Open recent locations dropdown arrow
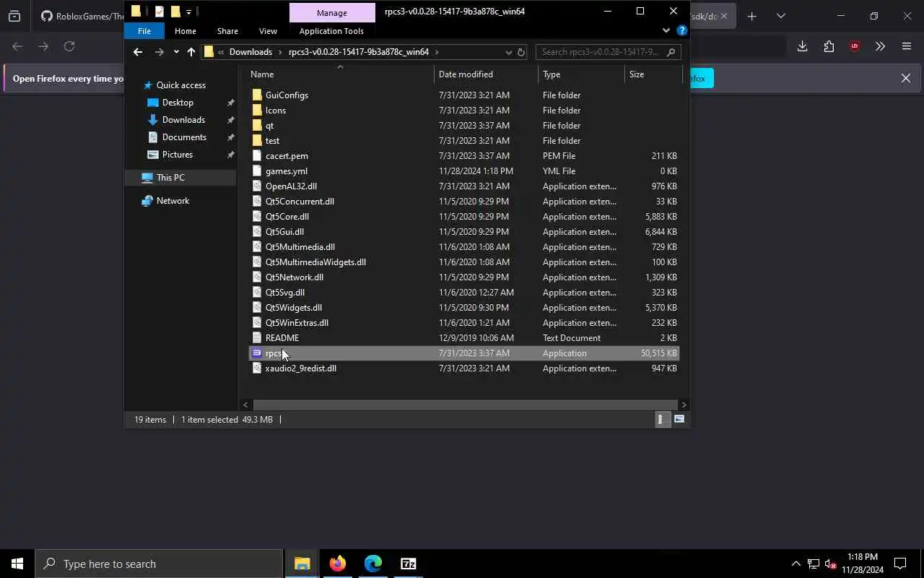Image resolution: width=924 pixels, height=578 pixels. 176,52
